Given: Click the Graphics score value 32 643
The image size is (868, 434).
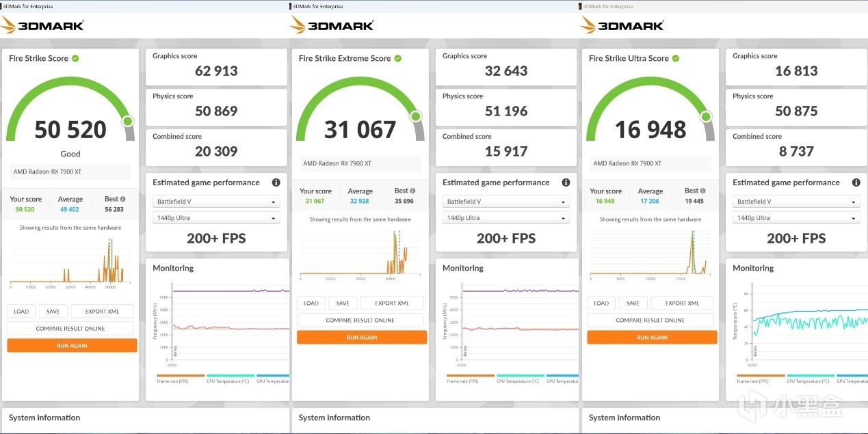Looking at the screenshot, I should pos(506,71).
